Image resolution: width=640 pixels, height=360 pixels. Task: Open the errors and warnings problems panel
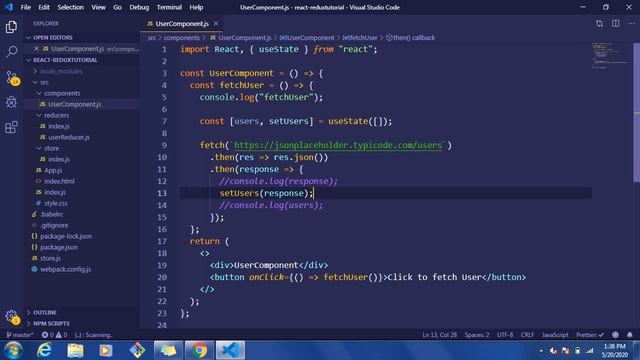click(54, 335)
